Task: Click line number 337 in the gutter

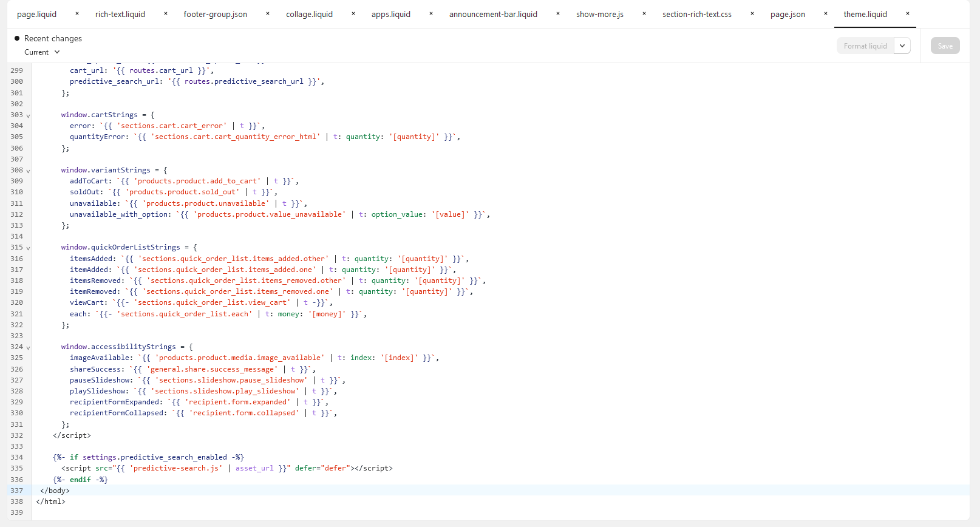Action: 16,491
